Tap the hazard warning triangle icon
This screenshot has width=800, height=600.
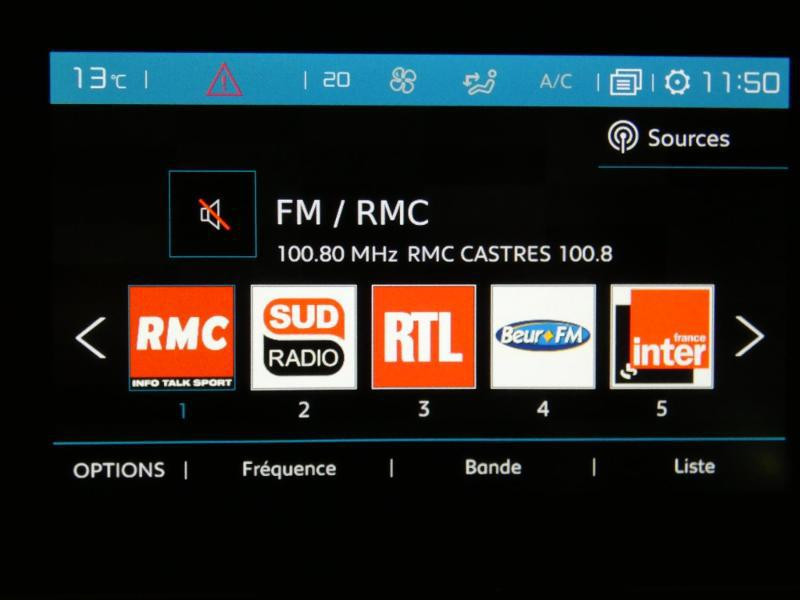pos(224,80)
